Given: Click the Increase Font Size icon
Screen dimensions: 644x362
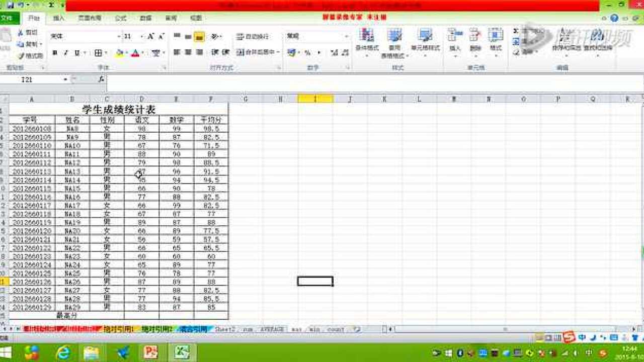Looking at the screenshot, I should 150,37.
